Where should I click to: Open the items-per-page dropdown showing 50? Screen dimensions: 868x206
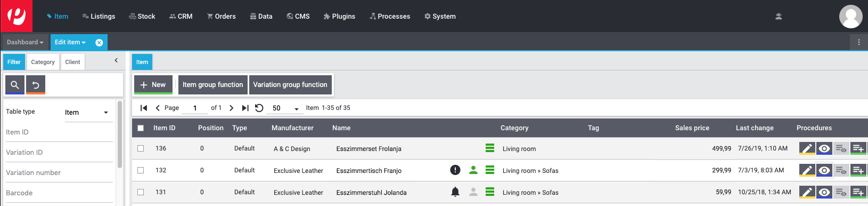click(285, 108)
